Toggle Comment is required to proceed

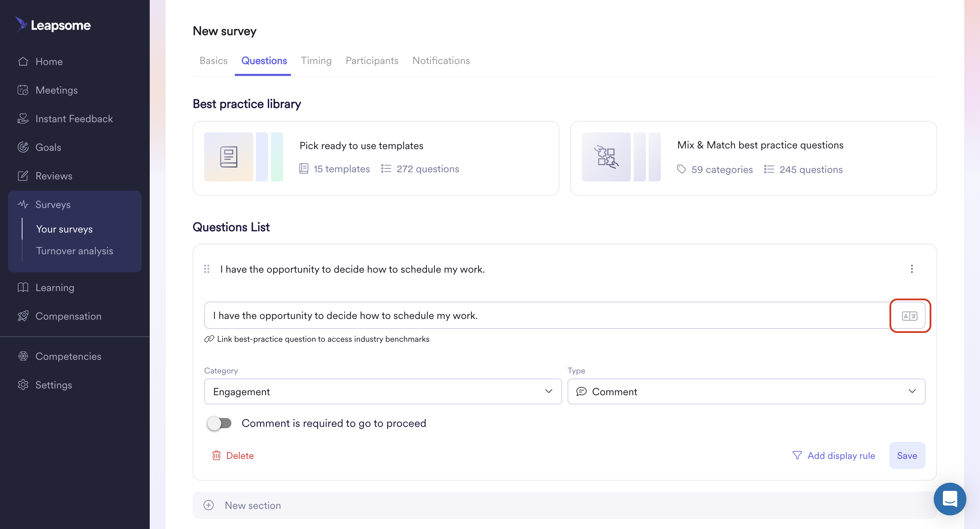[219, 423]
